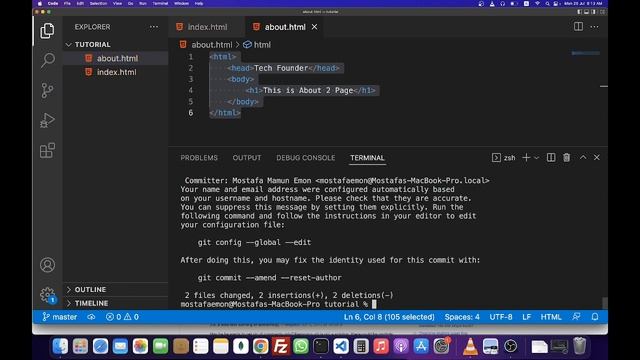Open editor more actions ellipsis
Image resolution: width=640 pixels, height=360 pixels.
click(x=594, y=27)
